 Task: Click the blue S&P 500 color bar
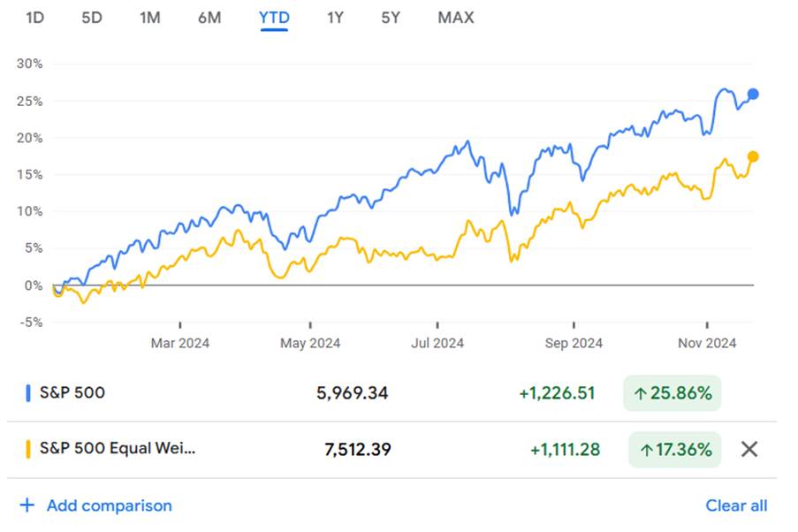(28, 392)
